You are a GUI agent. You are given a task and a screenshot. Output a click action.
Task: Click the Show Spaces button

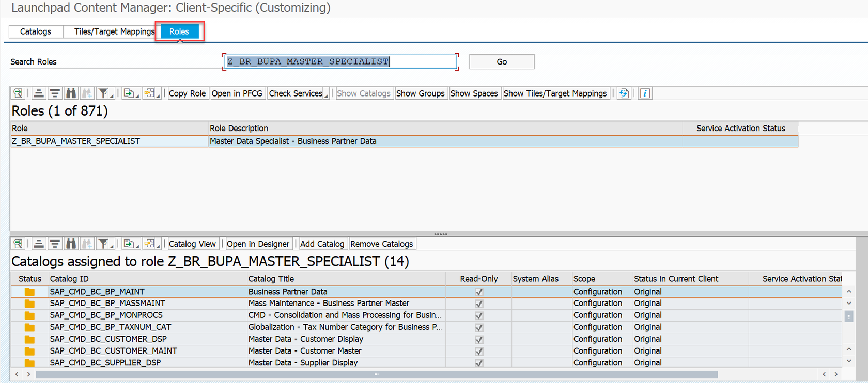pyautogui.click(x=474, y=93)
